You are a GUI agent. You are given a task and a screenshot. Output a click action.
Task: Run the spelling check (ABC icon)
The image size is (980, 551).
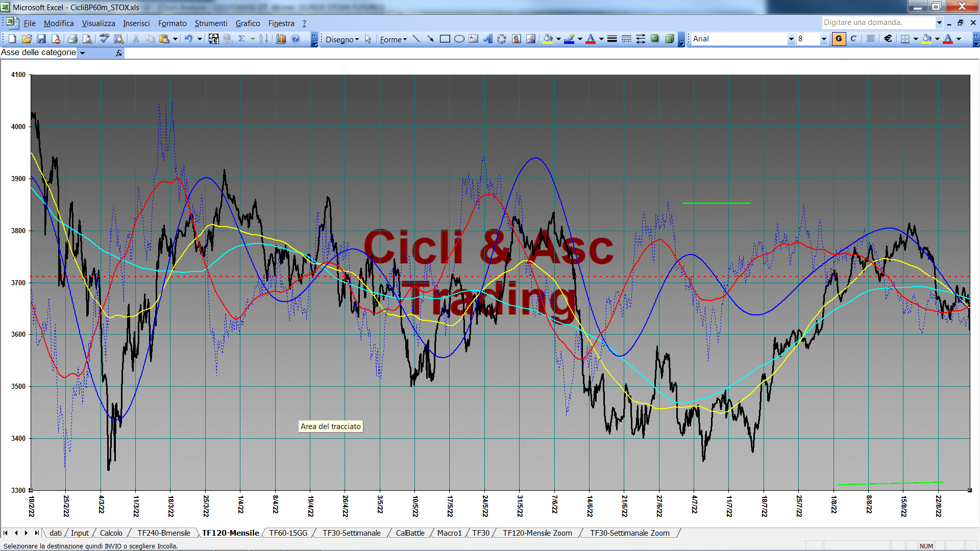[104, 39]
